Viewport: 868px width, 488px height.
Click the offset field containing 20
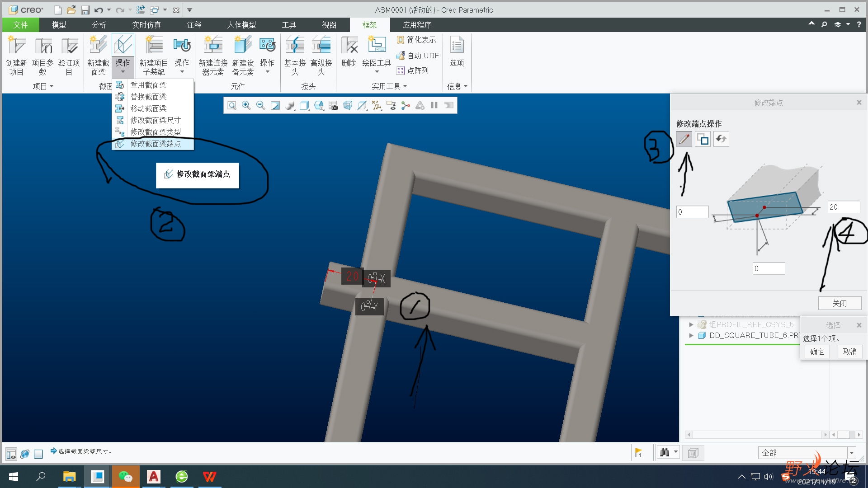(x=843, y=207)
